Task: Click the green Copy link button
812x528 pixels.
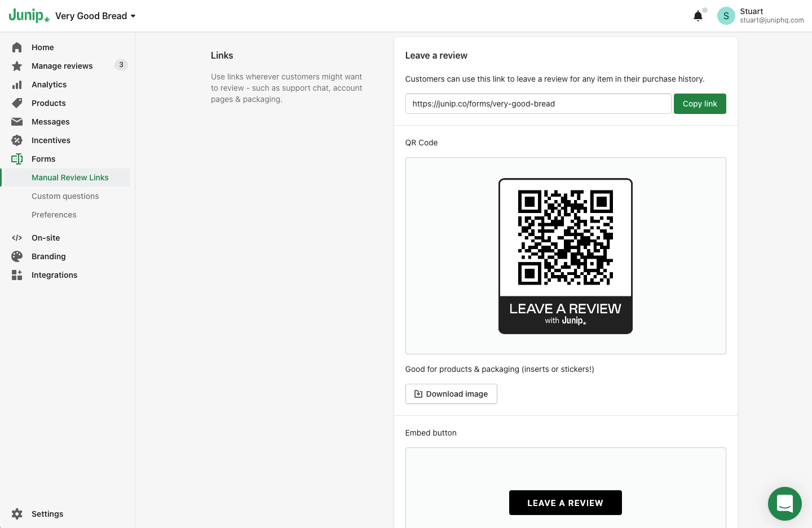Action: pos(700,104)
